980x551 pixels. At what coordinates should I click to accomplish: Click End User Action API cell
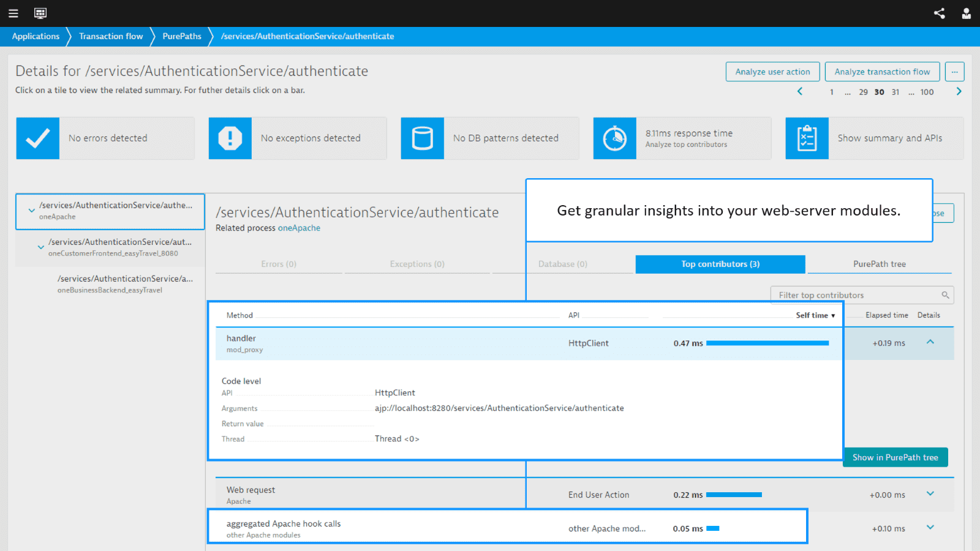[598, 495]
